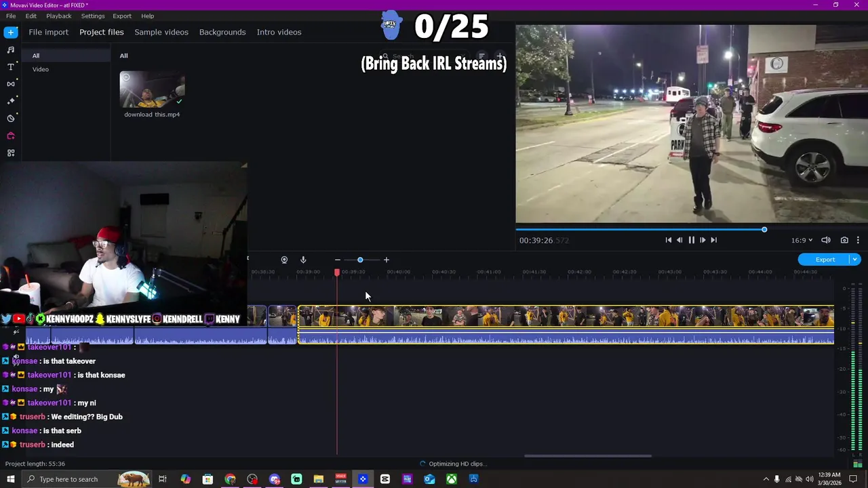Open the Stickers/elements circle icon
The image size is (868, 488).
(x=11, y=119)
